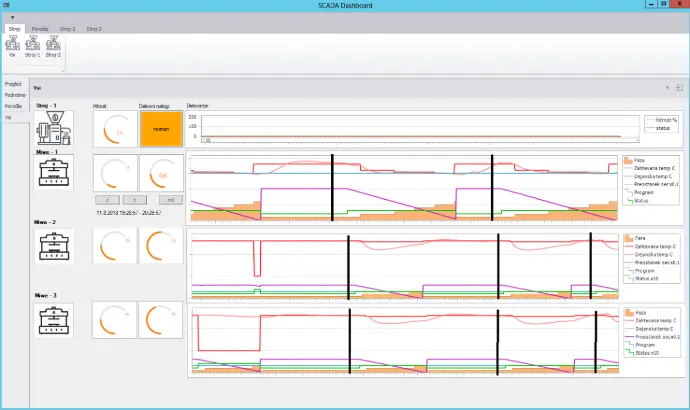Open the Stroj-2 ribbon tab
The image size is (690, 410).
coord(67,30)
